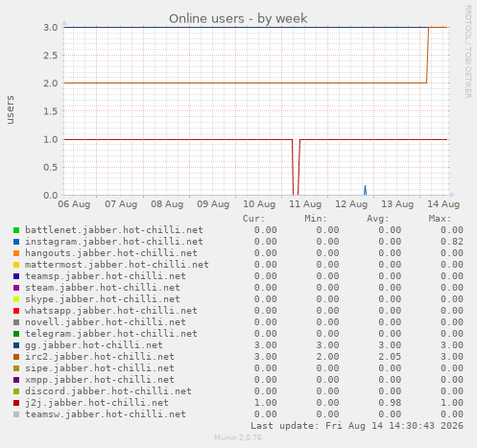The image size is (477, 448).
Task: Select the teamsp.jabber.hot-chilli.net label
Action: click(x=106, y=276)
